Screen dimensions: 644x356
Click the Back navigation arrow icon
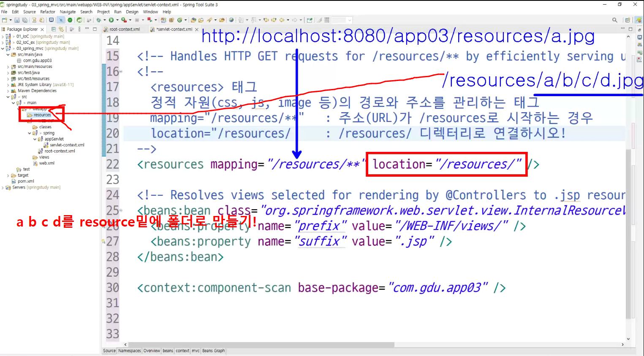click(x=282, y=20)
